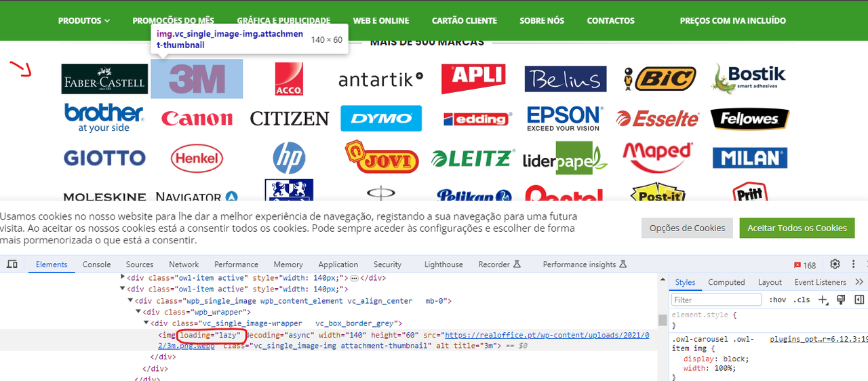Open the Lighthouse tab

[x=443, y=264]
